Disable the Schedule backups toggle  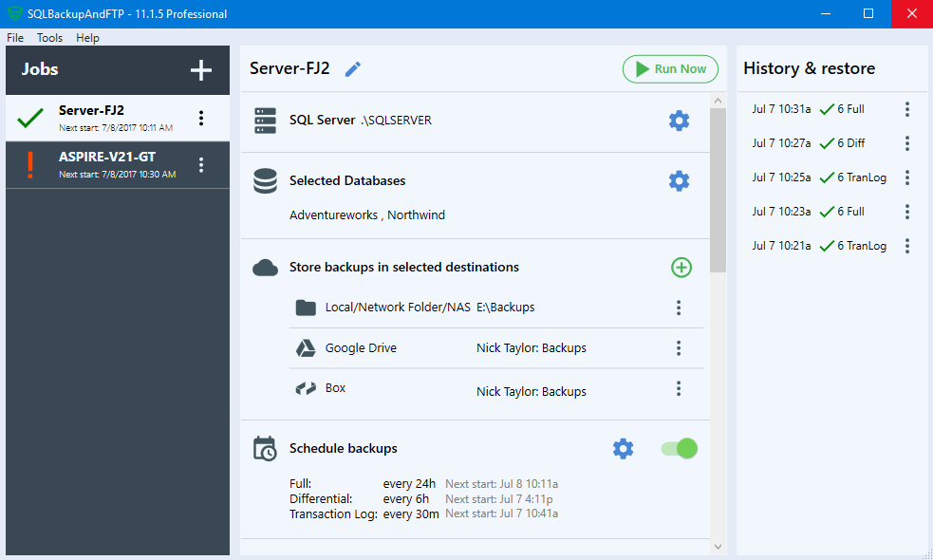pyautogui.click(x=678, y=448)
